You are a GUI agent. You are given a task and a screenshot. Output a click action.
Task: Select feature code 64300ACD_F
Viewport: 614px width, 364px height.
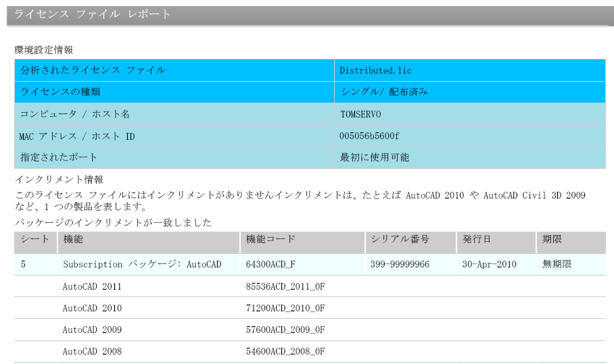[x=270, y=264]
